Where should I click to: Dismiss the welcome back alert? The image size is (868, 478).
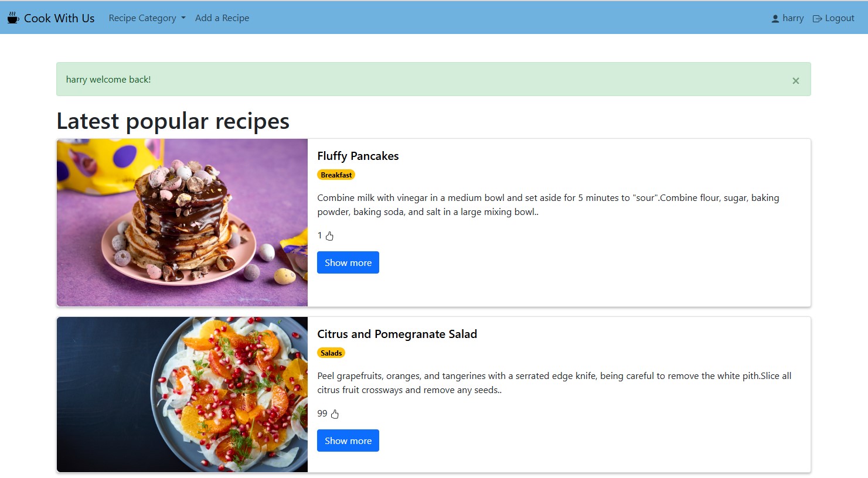point(795,81)
